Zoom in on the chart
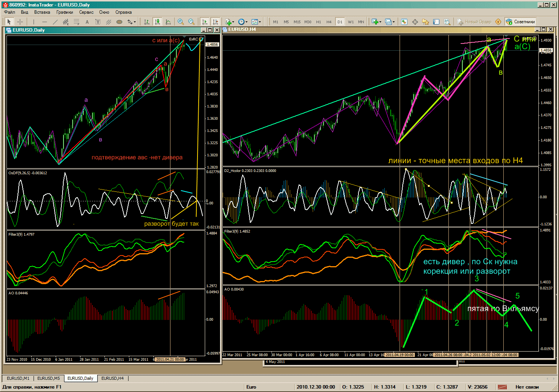This screenshot has width=559, height=392. 181,22
